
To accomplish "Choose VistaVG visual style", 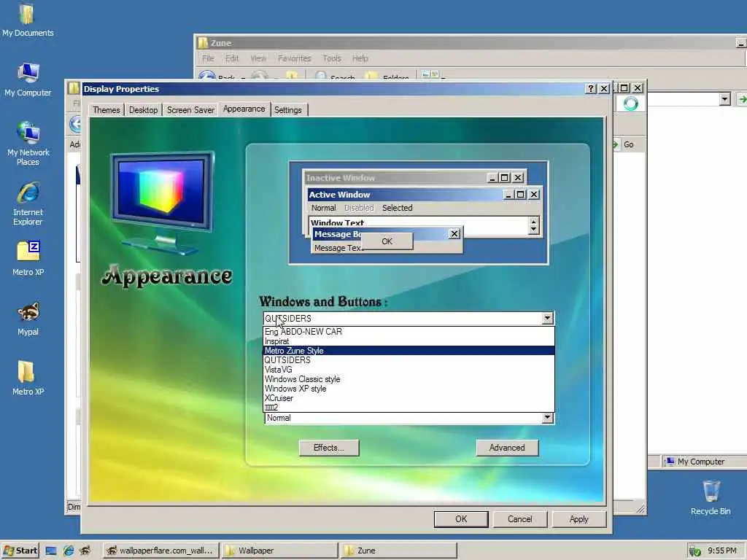I will coord(409,370).
